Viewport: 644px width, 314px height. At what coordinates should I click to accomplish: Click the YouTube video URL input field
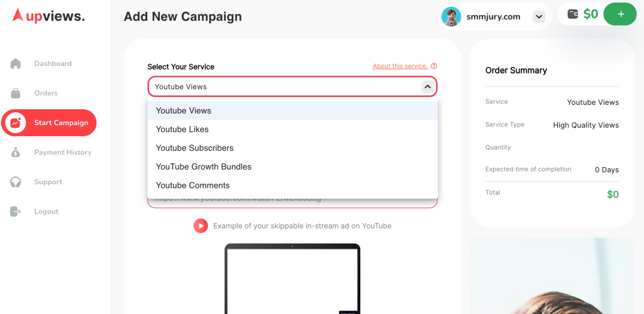click(x=292, y=203)
